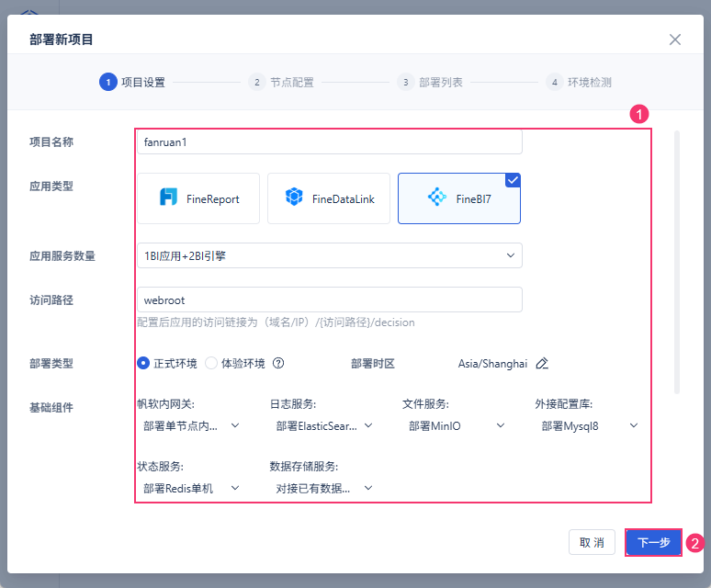The height and width of the screenshot is (588, 711).
Task: Click the 部署时区 label
Action: pyautogui.click(x=373, y=364)
